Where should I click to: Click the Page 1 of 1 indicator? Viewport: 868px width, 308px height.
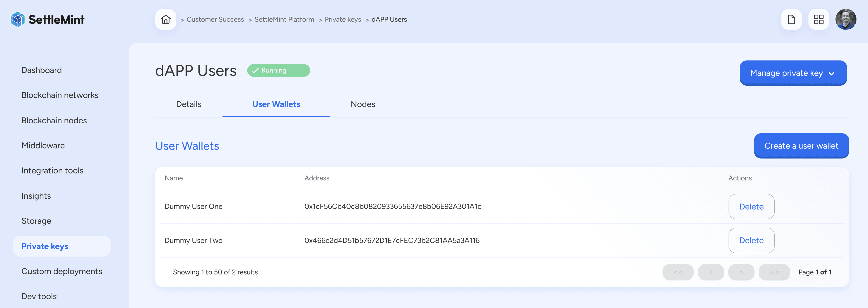814,272
